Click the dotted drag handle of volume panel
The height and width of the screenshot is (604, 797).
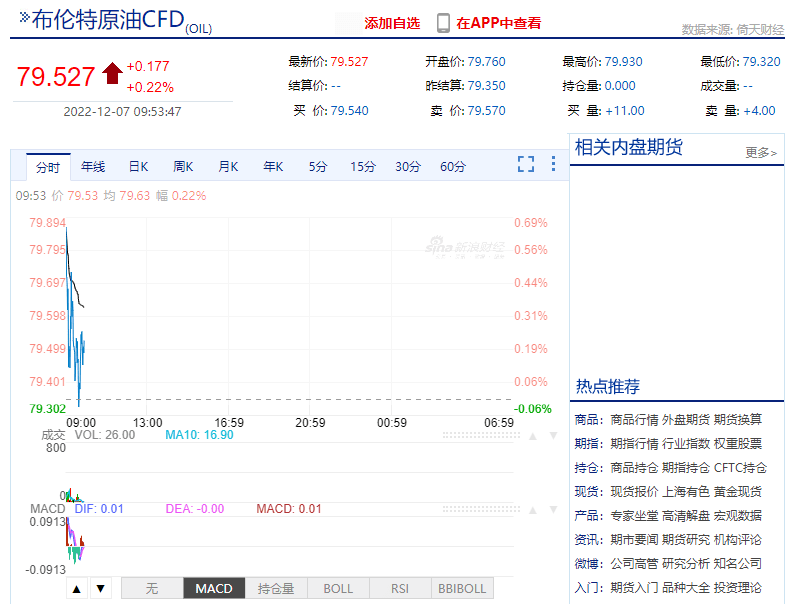(481, 436)
